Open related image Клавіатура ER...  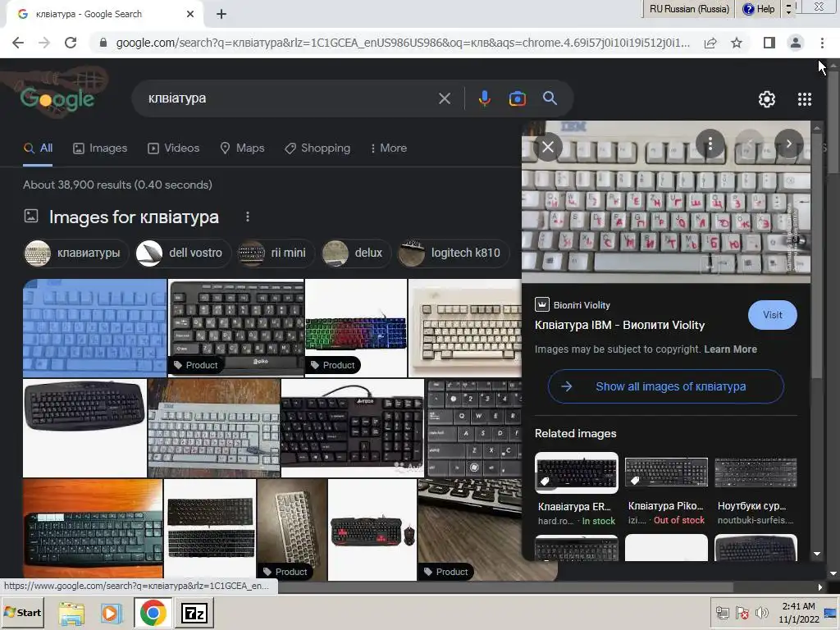pos(577,489)
